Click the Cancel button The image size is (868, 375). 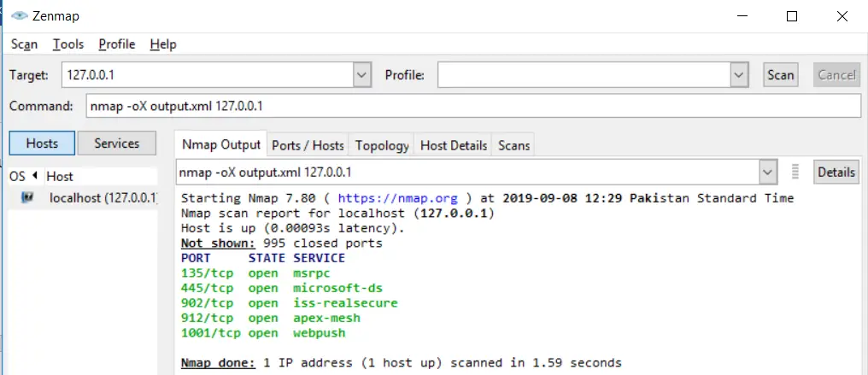pos(836,74)
